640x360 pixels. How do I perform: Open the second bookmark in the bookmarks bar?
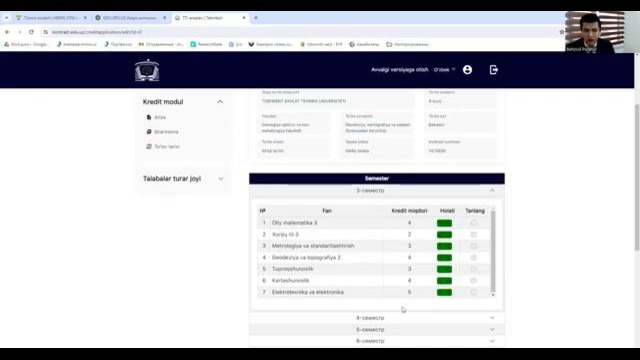[x=76, y=44]
